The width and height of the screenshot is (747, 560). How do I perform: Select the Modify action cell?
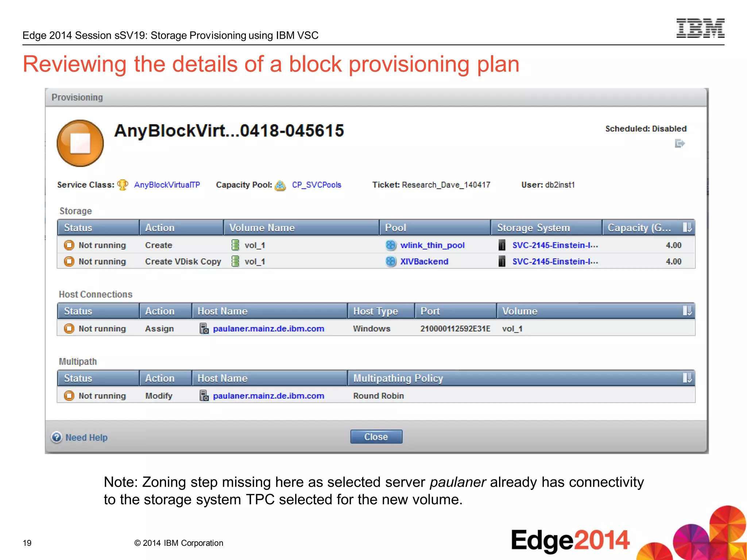tap(159, 396)
